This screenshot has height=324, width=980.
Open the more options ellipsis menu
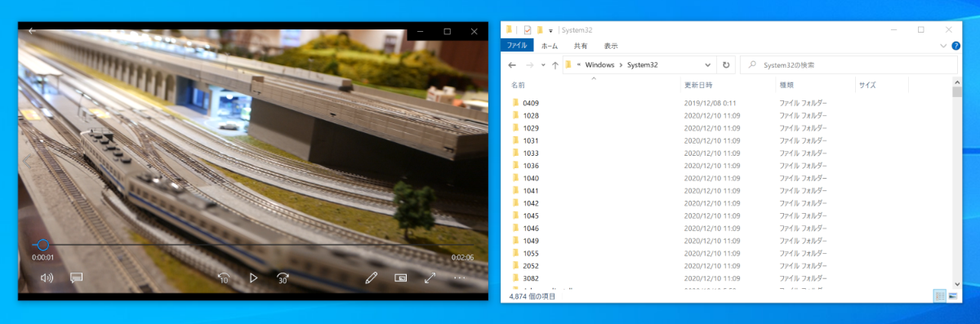click(x=460, y=277)
